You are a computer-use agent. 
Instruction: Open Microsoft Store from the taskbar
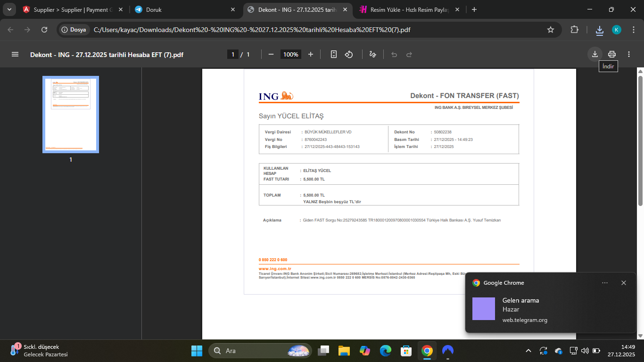click(406, 351)
